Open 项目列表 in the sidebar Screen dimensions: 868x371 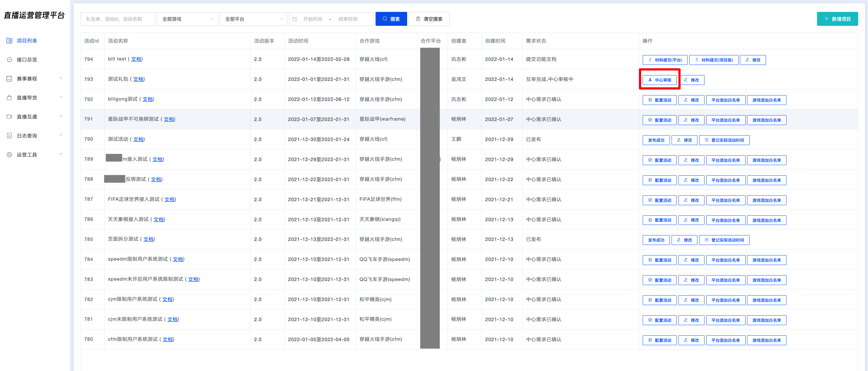(x=27, y=41)
